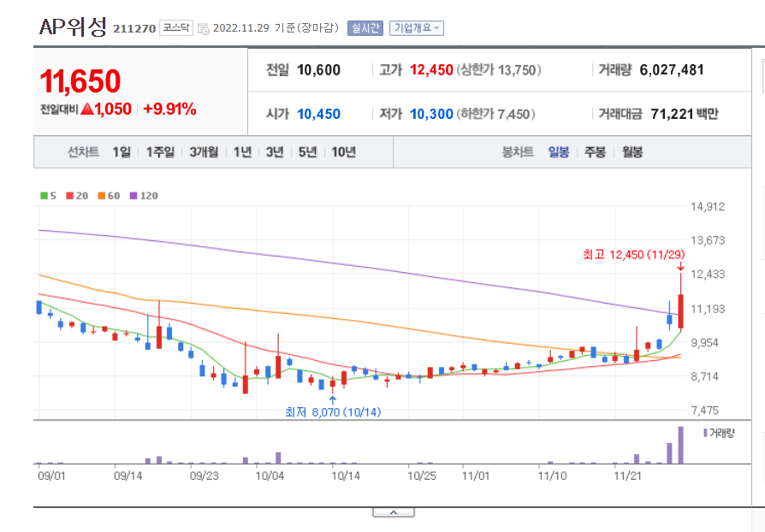The height and width of the screenshot is (532, 765).
Task: Click the 10/14 date label on axis
Action: coord(346,476)
